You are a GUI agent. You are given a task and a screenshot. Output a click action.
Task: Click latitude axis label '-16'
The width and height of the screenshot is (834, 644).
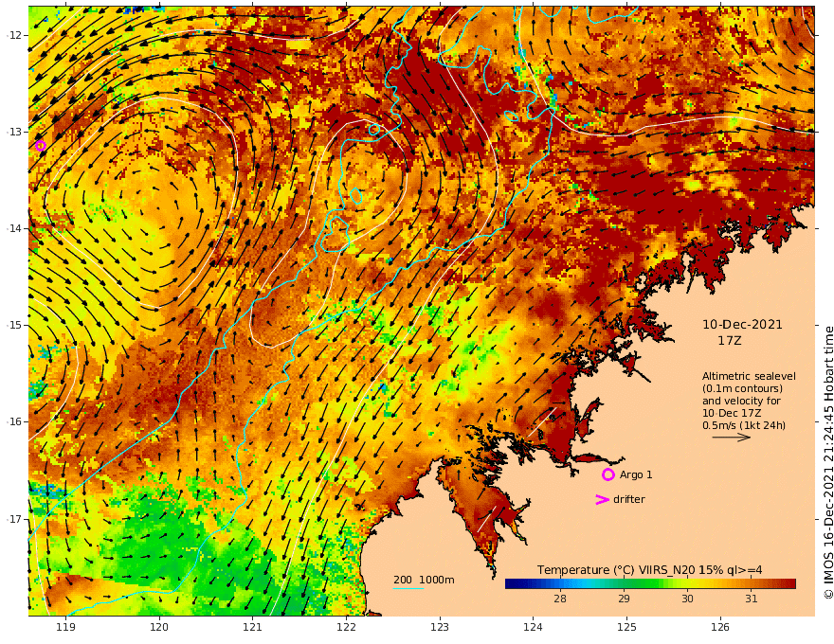[x=14, y=421]
